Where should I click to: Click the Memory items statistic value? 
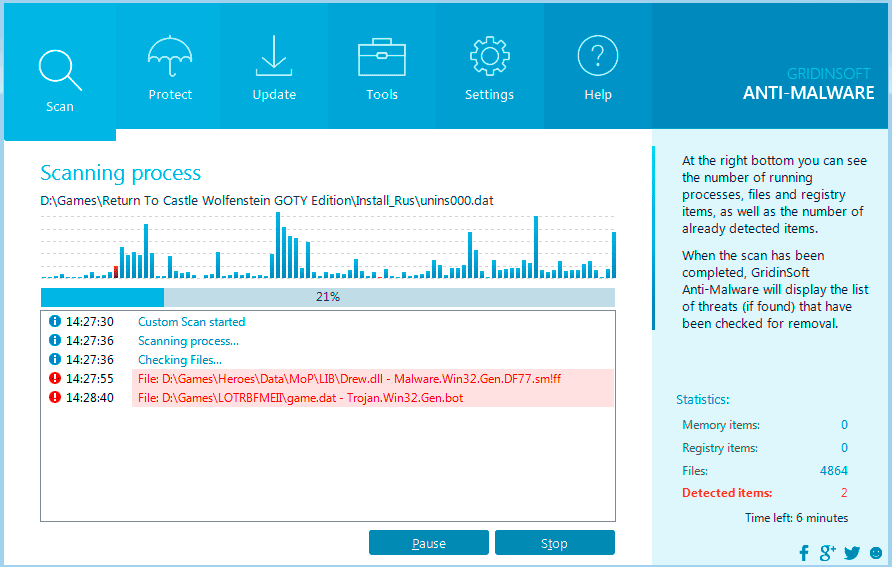[x=844, y=425]
